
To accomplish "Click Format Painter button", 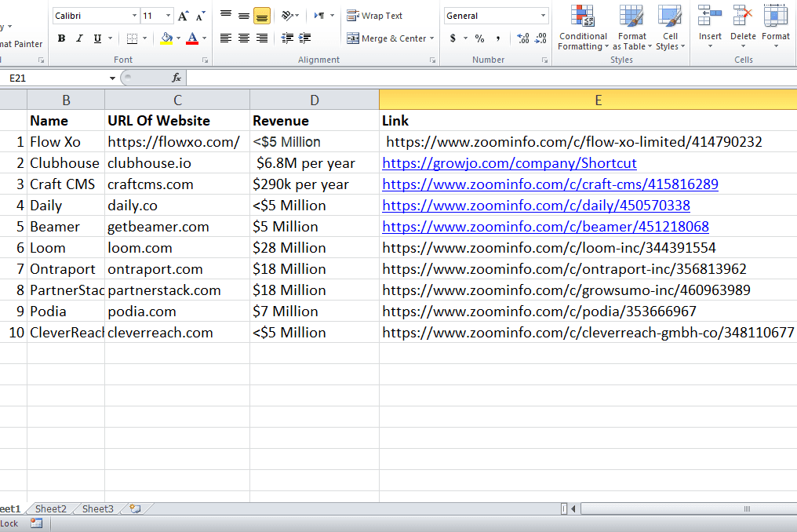I will tap(21, 44).
